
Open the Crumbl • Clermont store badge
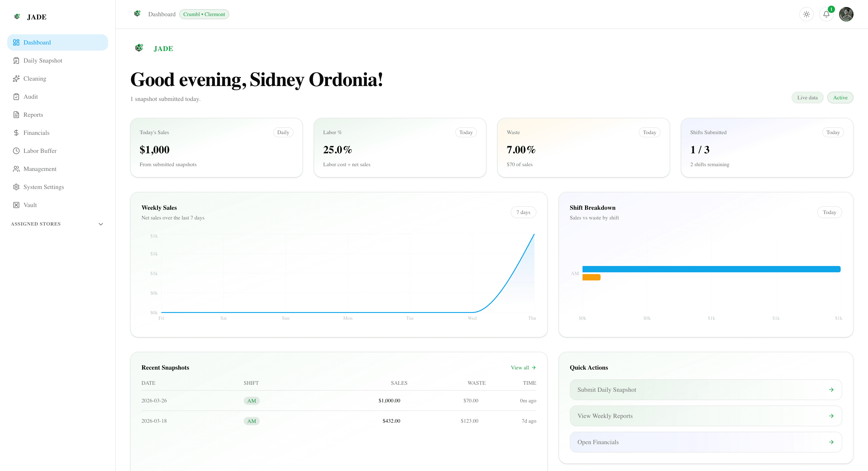tap(204, 14)
